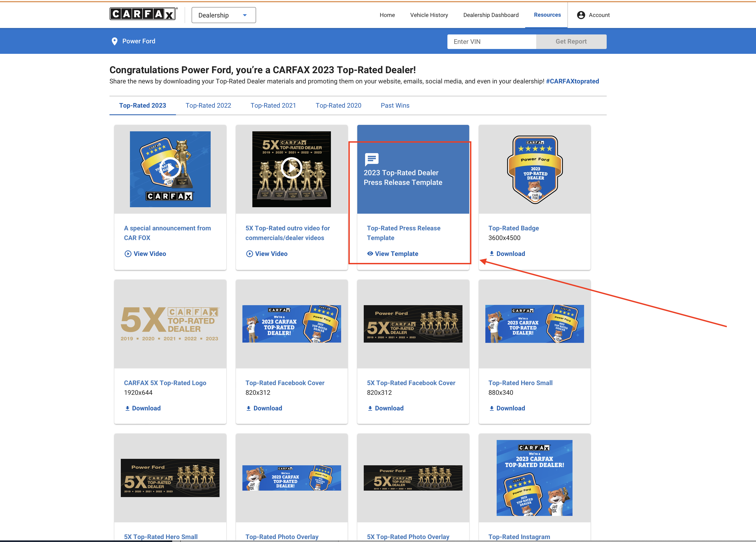This screenshot has width=756, height=542.
Task: Switch to the Top-Rated 2022 tab
Action: (x=208, y=105)
